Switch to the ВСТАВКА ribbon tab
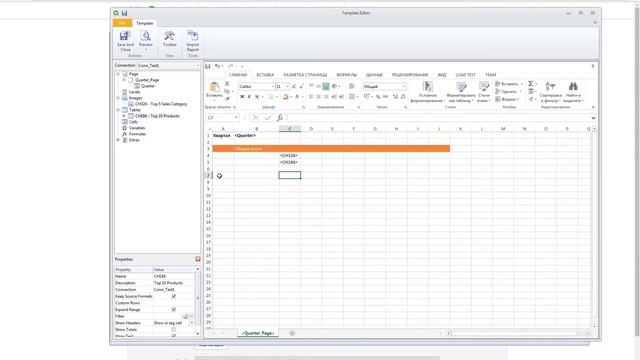The width and height of the screenshot is (640, 360). (x=265, y=75)
